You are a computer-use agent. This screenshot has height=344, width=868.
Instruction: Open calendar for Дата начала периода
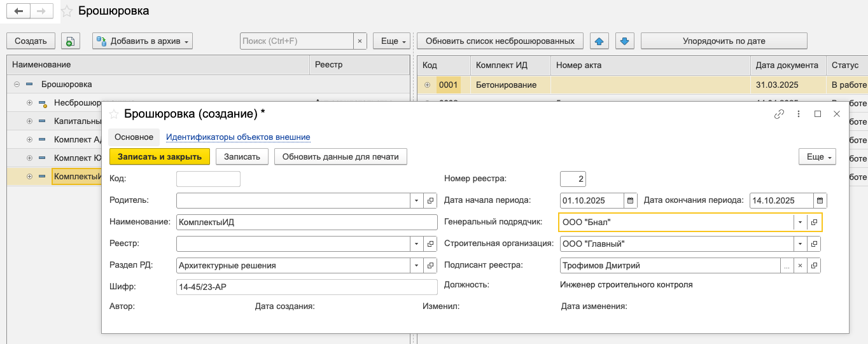630,200
